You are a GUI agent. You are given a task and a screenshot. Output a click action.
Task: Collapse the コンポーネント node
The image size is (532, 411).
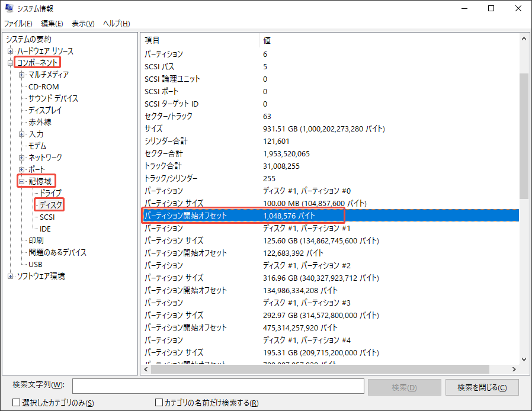click(x=10, y=63)
